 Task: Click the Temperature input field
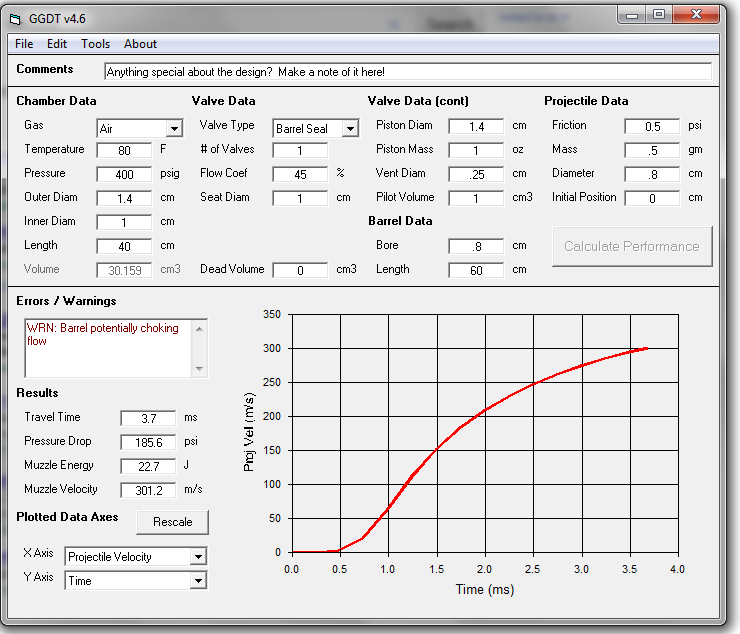[124, 150]
